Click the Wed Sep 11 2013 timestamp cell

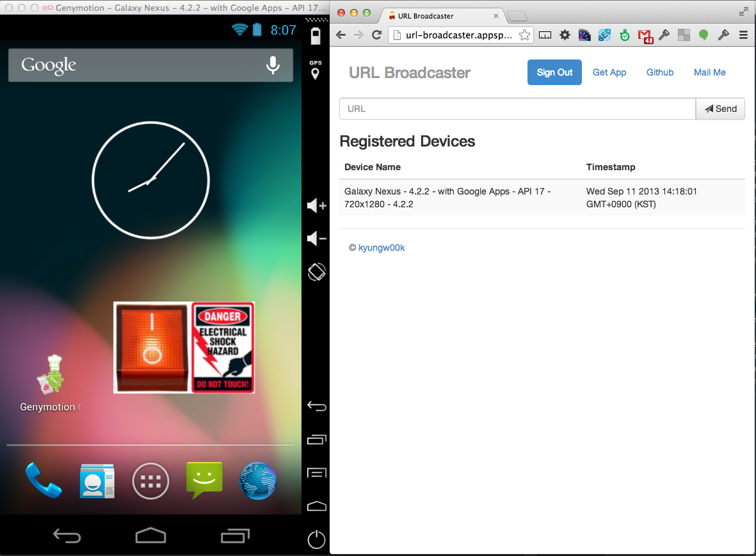[641, 198]
